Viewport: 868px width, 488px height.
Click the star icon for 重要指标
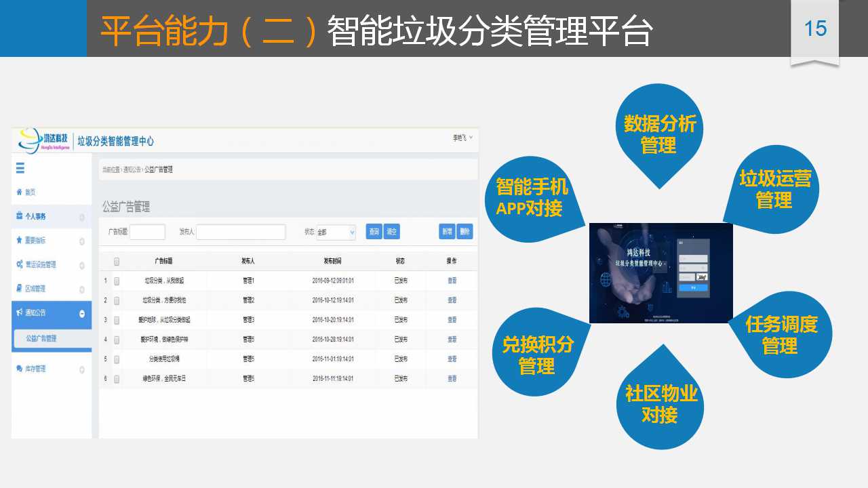coord(19,241)
